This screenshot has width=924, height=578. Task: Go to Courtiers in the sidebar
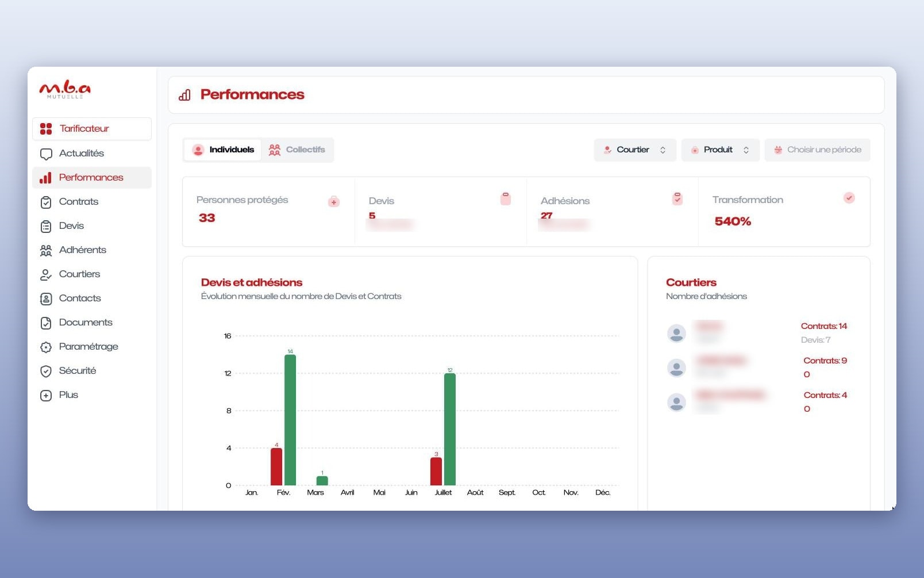coord(92,274)
